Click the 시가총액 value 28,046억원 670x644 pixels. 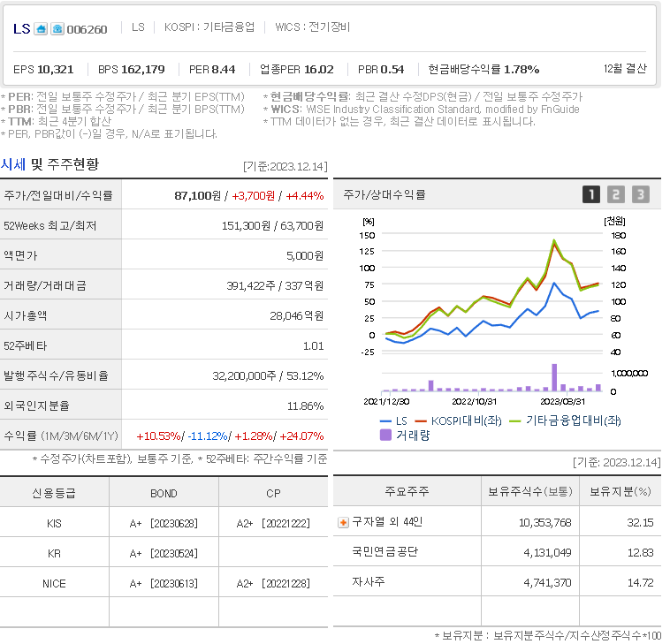point(296,315)
